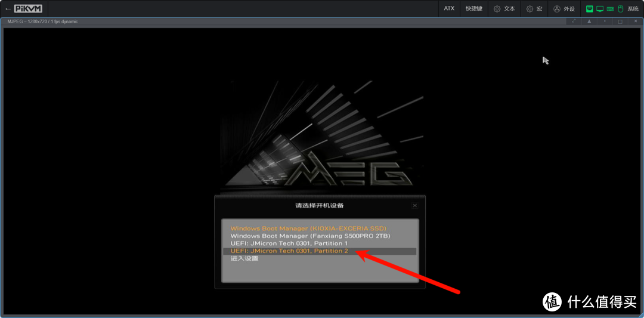Click the PiKVM logo
Viewport: 644px width, 318px height.
28,9
